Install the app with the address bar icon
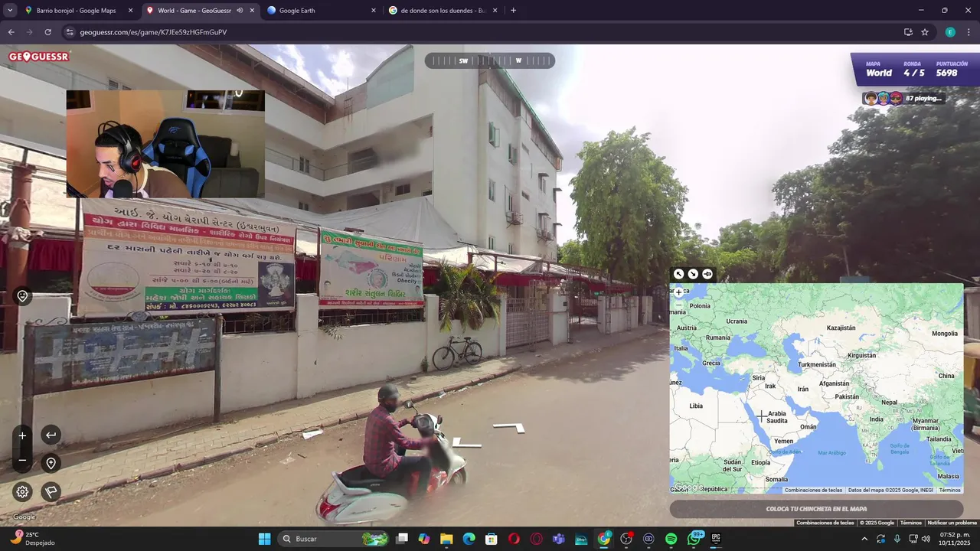This screenshot has width=980, height=551. point(908,32)
